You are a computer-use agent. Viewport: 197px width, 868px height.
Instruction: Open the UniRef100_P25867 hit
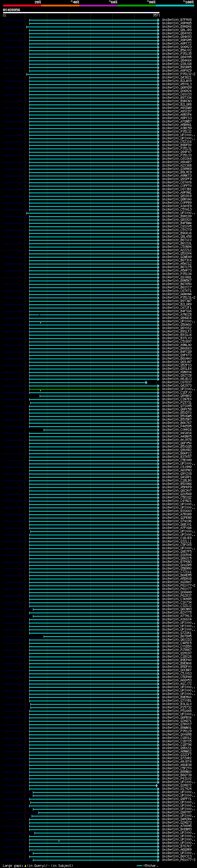coord(177,650)
